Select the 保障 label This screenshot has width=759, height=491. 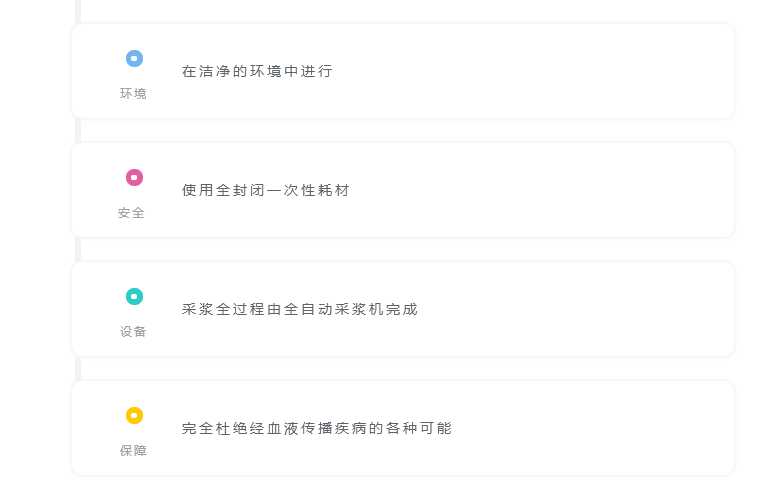click(x=133, y=451)
